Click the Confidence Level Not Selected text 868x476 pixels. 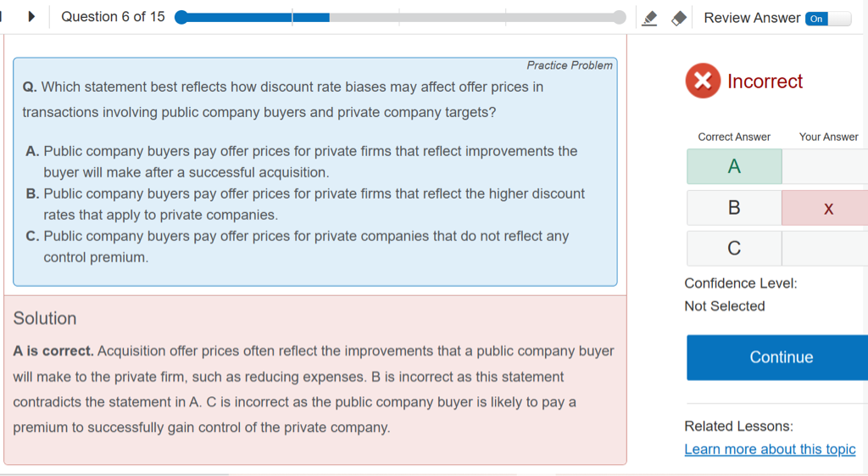[725, 305]
